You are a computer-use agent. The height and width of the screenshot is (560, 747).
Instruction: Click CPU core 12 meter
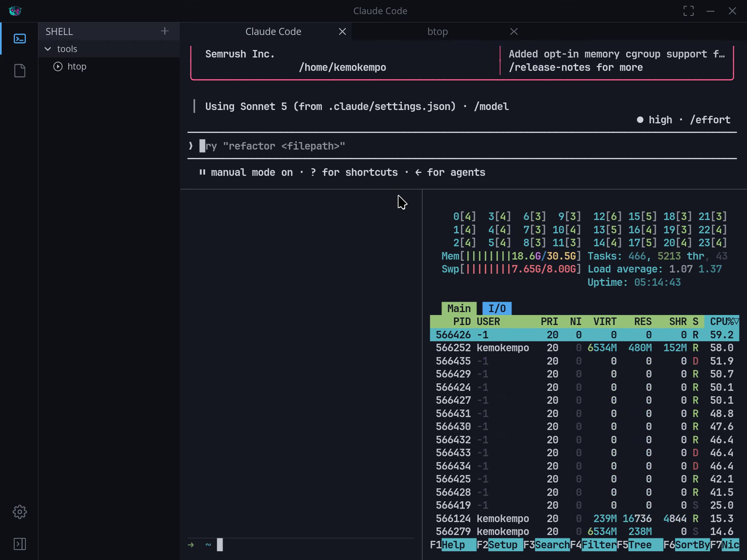click(x=608, y=217)
